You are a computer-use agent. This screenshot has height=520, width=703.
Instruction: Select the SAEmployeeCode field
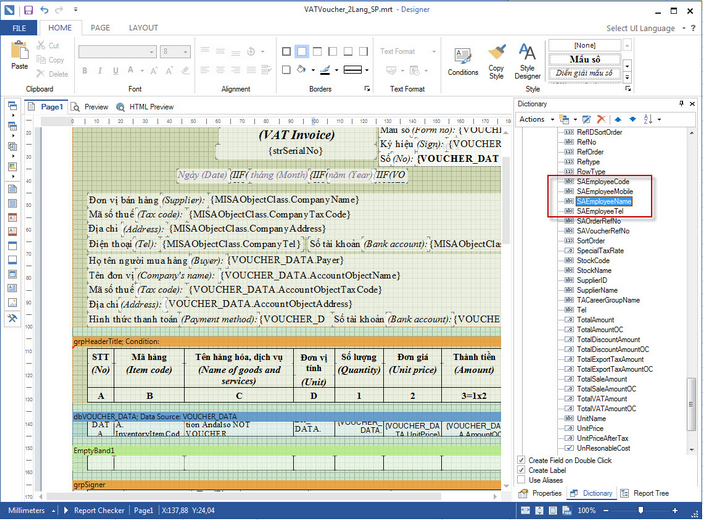point(603,182)
